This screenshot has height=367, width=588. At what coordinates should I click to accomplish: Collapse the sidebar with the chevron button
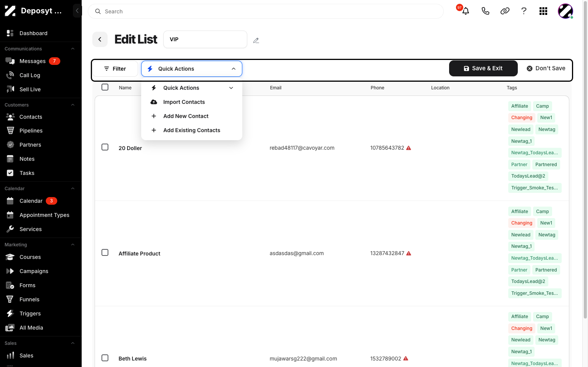pyautogui.click(x=77, y=11)
